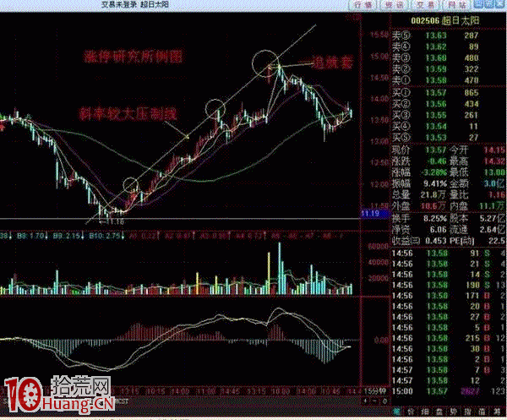Click the plus zoom icon under the chart

click(365, 401)
